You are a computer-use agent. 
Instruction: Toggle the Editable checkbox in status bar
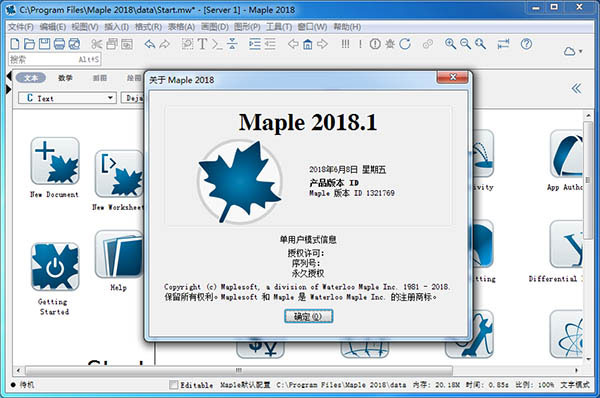[x=174, y=384]
